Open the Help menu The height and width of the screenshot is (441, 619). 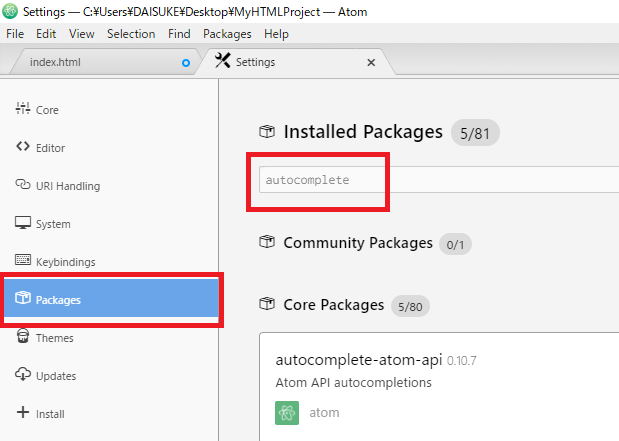pyautogui.click(x=276, y=34)
